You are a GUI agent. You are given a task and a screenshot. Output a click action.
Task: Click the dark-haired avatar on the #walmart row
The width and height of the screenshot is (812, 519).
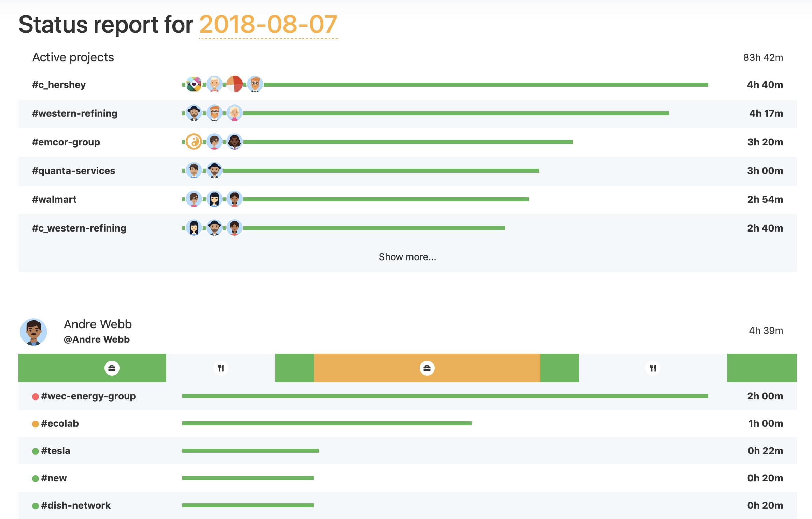coord(214,199)
